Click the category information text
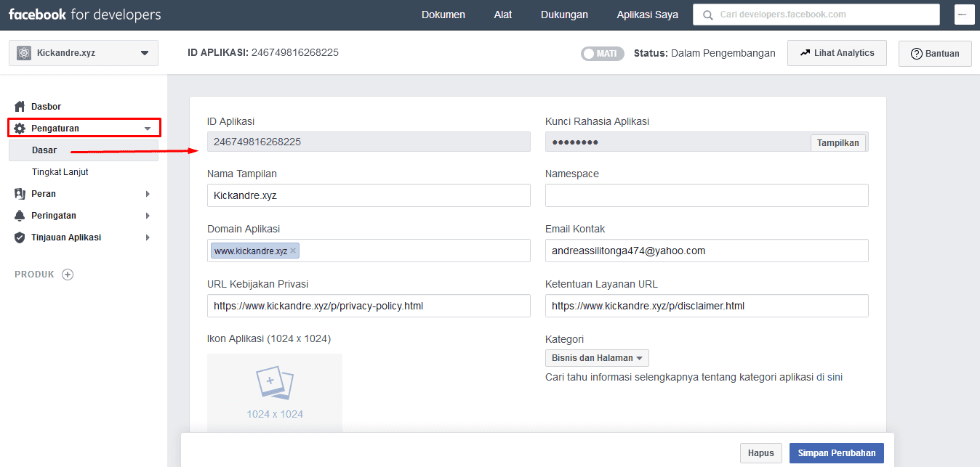Screen dimensions: 980x467 tap(694, 377)
